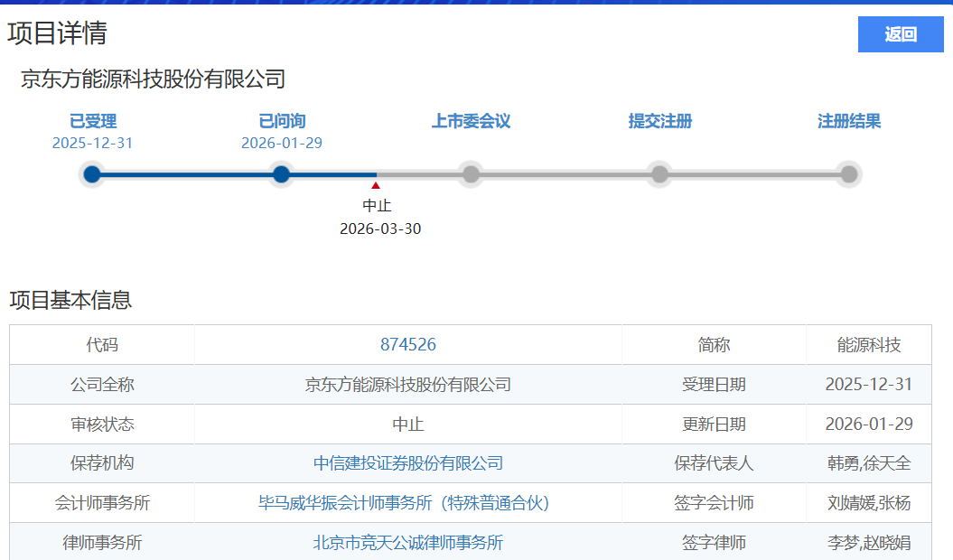
Task: Click the 受理日期 label cell
Action: (x=714, y=384)
